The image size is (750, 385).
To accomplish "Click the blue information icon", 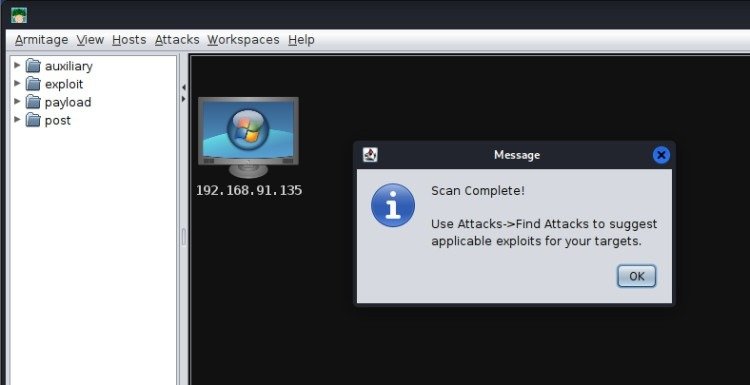I will (393, 205).
